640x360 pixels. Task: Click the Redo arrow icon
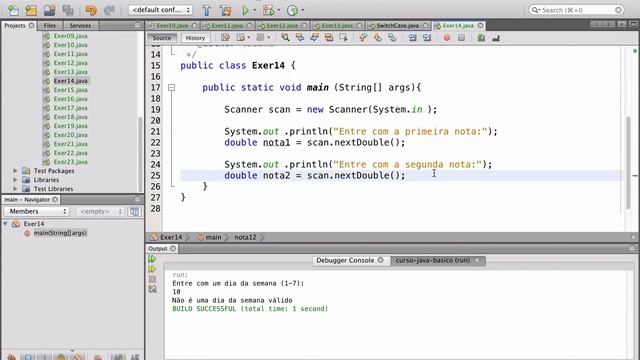109,10
